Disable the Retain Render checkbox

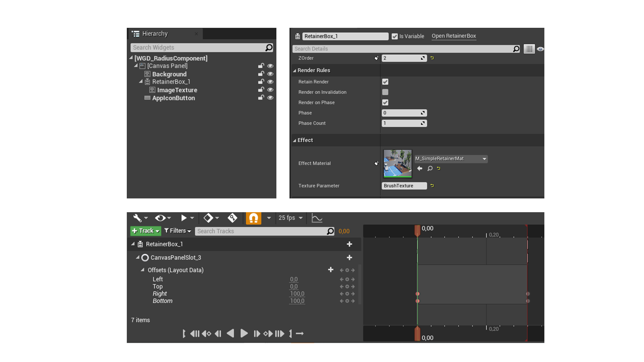pos(385,81)
